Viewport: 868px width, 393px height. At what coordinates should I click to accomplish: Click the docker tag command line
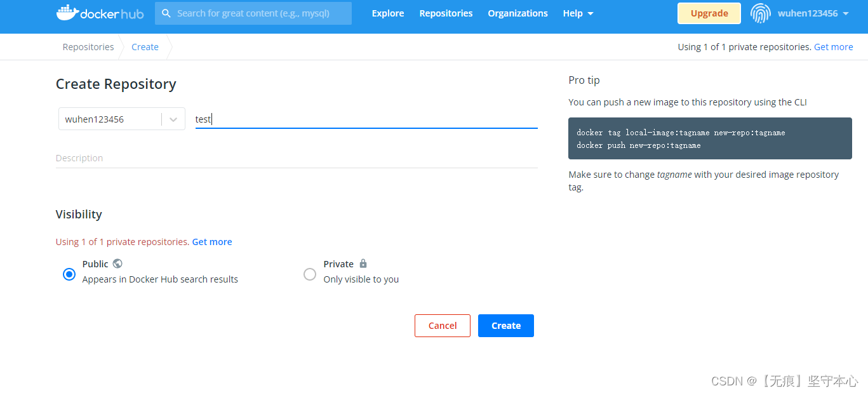[681, 133]
